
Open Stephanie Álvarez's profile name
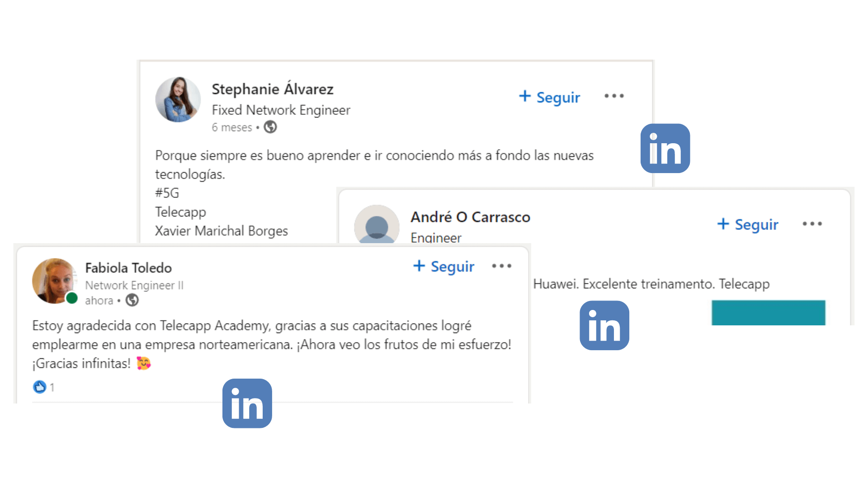click(272, 89)
